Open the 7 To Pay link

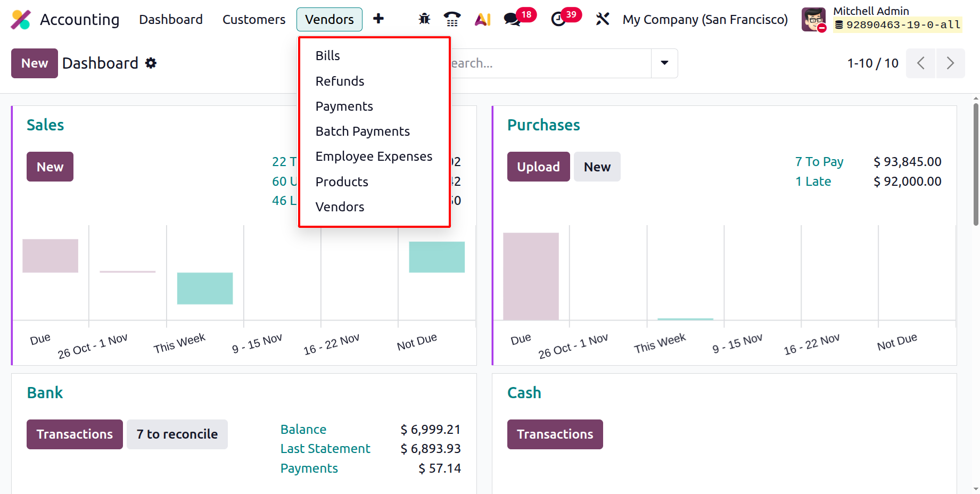click(x=819, y=162)
